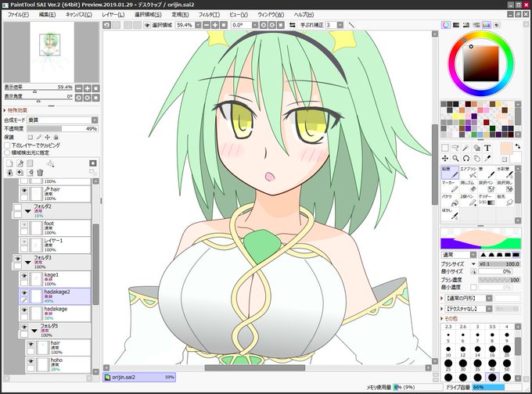
Task: Select the Move tool in tool panel
Action: 445,159
